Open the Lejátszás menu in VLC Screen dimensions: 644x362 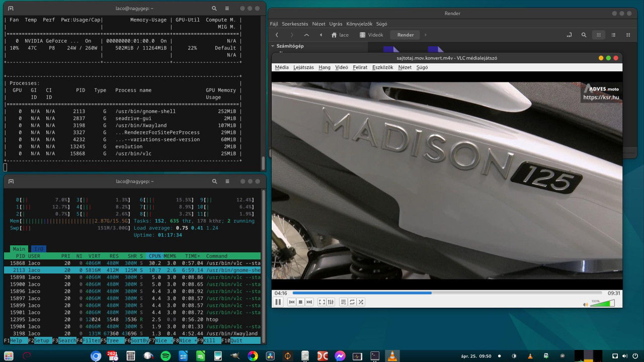point(303,67)
